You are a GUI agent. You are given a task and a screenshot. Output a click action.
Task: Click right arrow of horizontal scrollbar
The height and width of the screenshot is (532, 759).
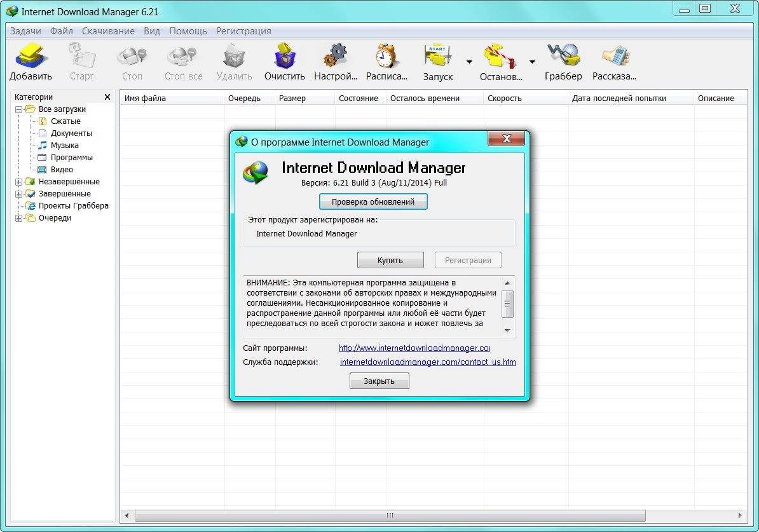coord(740,515)
